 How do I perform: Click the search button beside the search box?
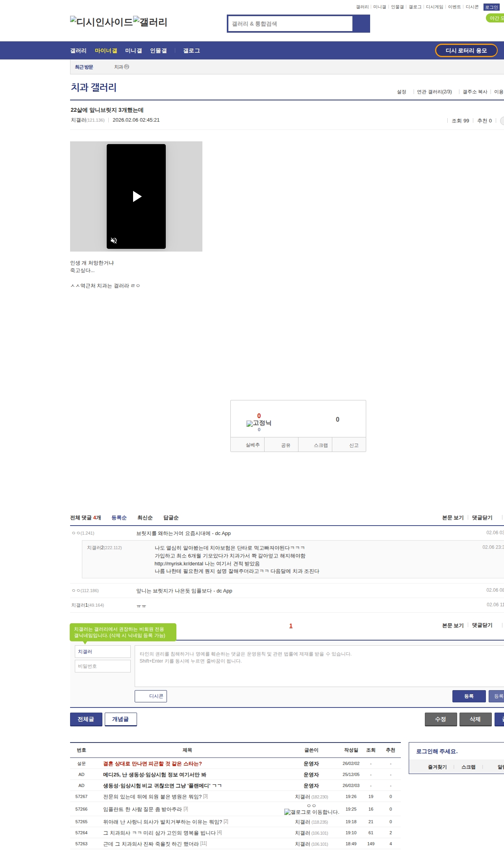click(x=361, y=24)
